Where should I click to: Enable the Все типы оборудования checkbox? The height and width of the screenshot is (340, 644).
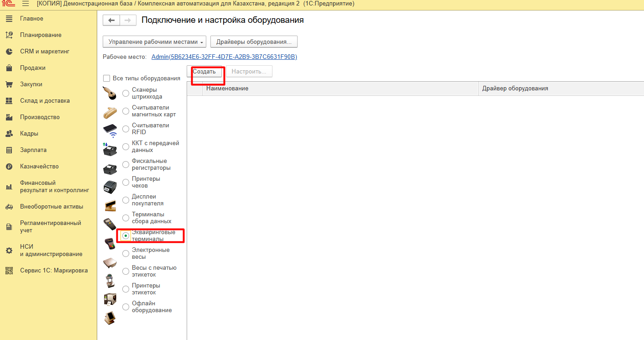coord(107,78)
